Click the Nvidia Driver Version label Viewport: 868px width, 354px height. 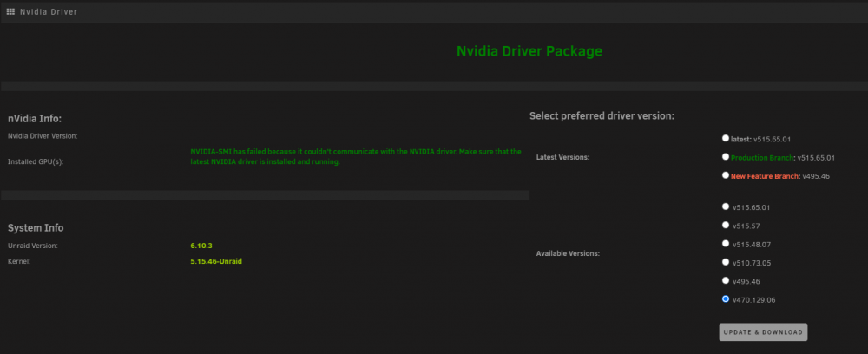tap(43, 135)
